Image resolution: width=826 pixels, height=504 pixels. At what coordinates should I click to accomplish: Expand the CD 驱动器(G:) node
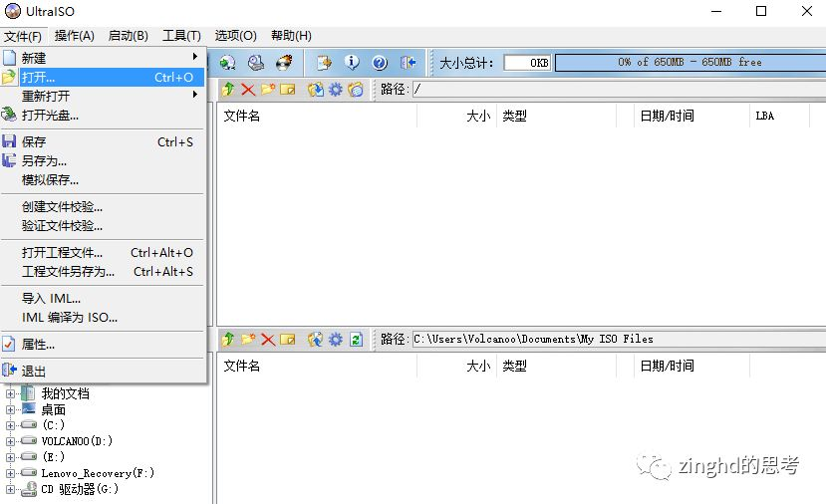pyautogui.click(x=10, y=489)
